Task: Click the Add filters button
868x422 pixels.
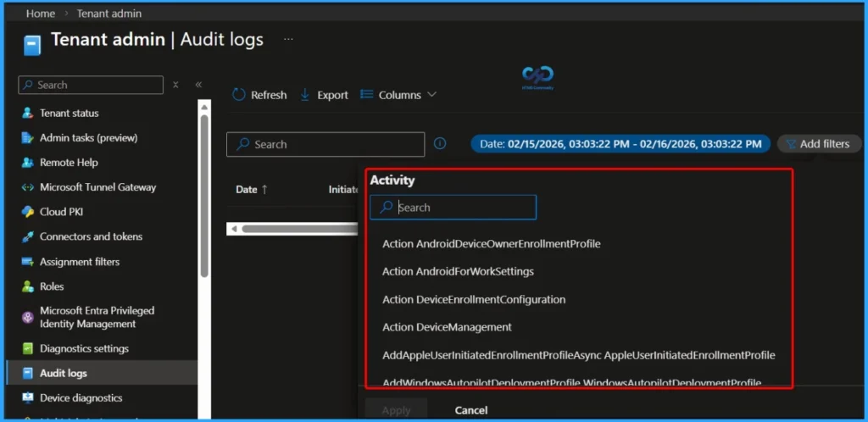Action: tap(820, 144)
